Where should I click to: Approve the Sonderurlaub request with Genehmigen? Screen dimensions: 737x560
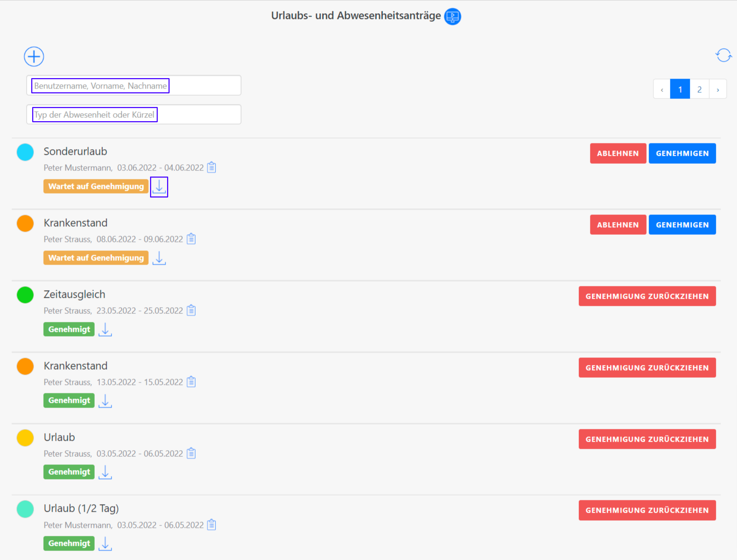pos(682,153)
